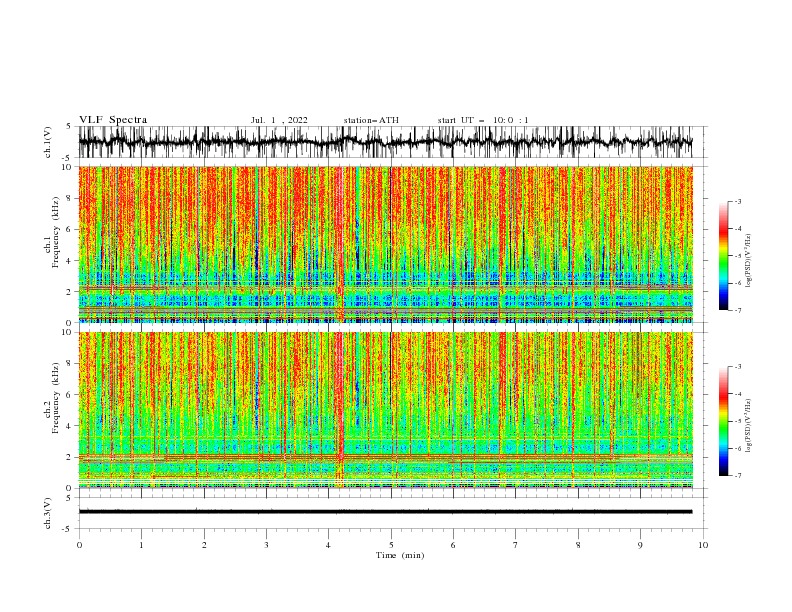Screen dimensions: 792x612
Task: Click the ch.1 spectrogram color scale bar
Action: (x=723, y=256)
